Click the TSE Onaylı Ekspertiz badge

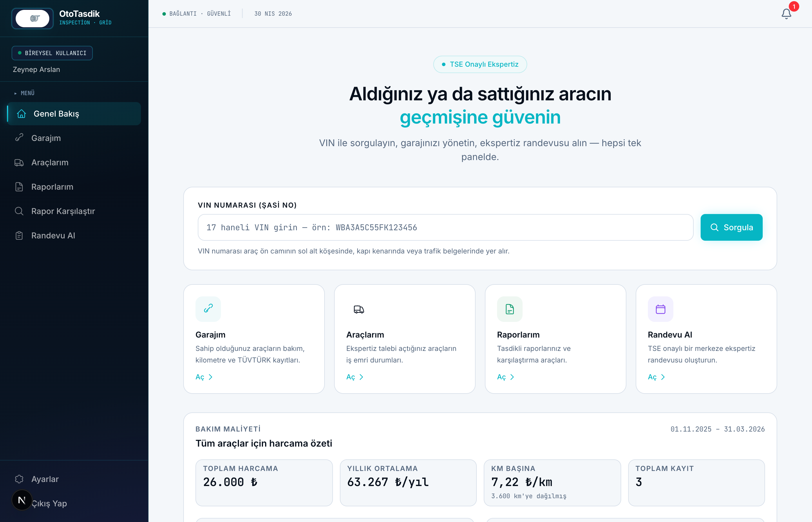(x=480, y=64)
